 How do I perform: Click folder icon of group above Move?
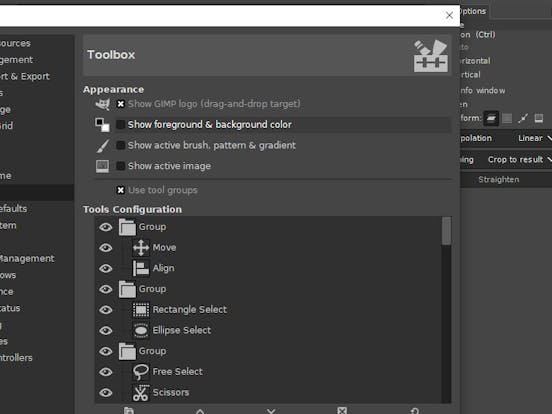tap(127, 227)
